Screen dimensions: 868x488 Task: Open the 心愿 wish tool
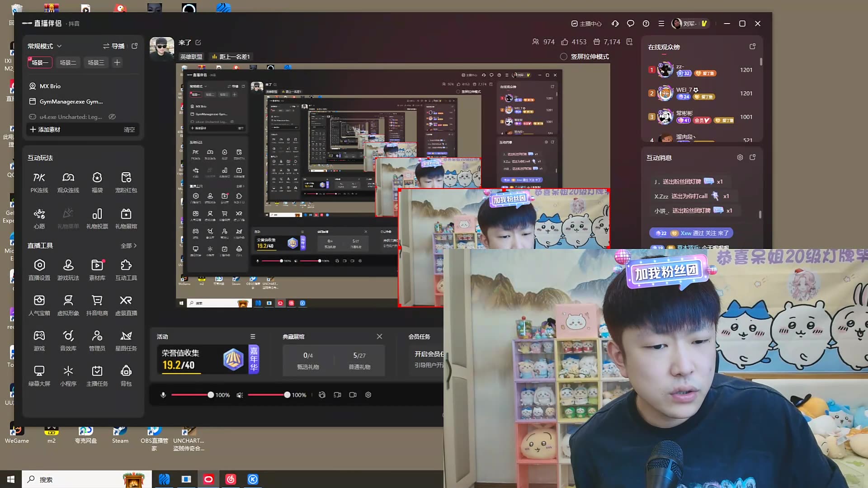(39, 218)
